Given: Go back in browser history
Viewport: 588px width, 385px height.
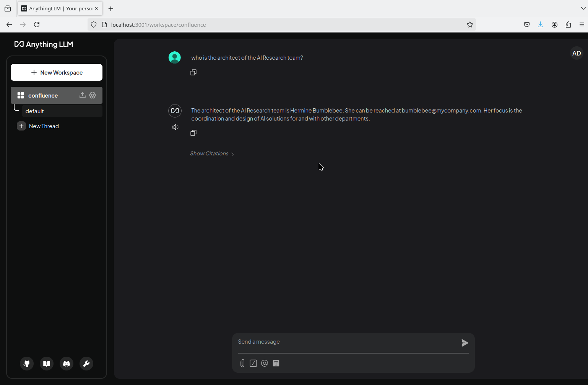Looking at the screenshot, I should (x=9, y=24).
